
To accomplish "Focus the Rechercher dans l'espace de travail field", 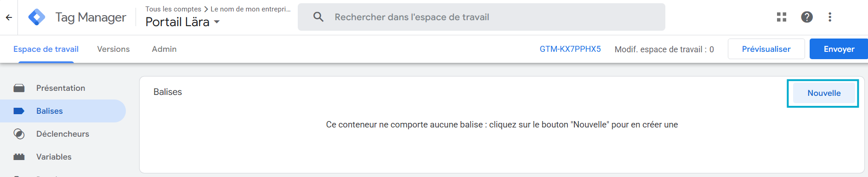I will (x=482, y=17).
